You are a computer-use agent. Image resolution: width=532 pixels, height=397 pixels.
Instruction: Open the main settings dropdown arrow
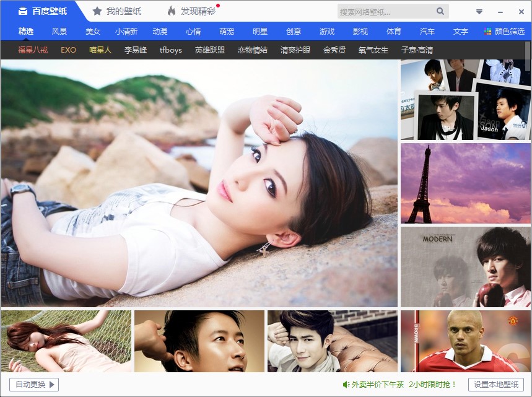click(x=479, y=10)
